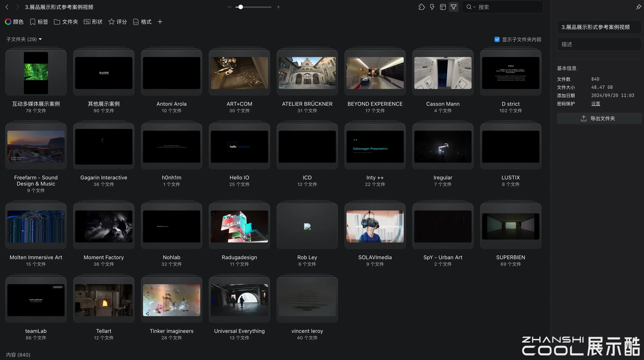The image size is (644, 360).
Task: Open the search options magnifier dropdown
Action: [x=471, y=7]
